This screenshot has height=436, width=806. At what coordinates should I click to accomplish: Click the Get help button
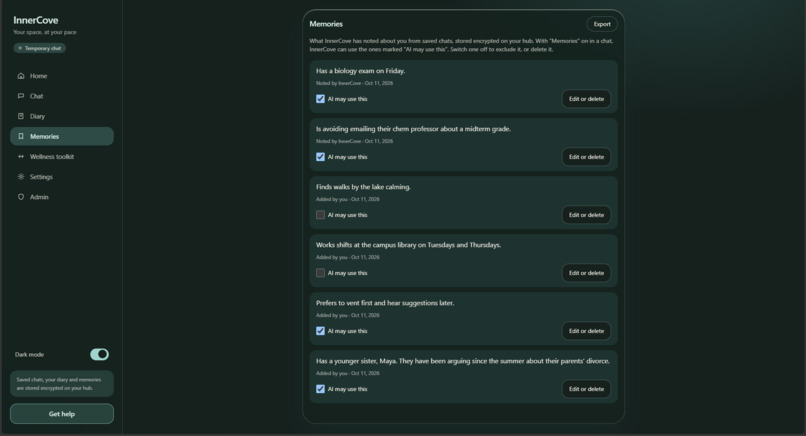(x=62, y=414)
